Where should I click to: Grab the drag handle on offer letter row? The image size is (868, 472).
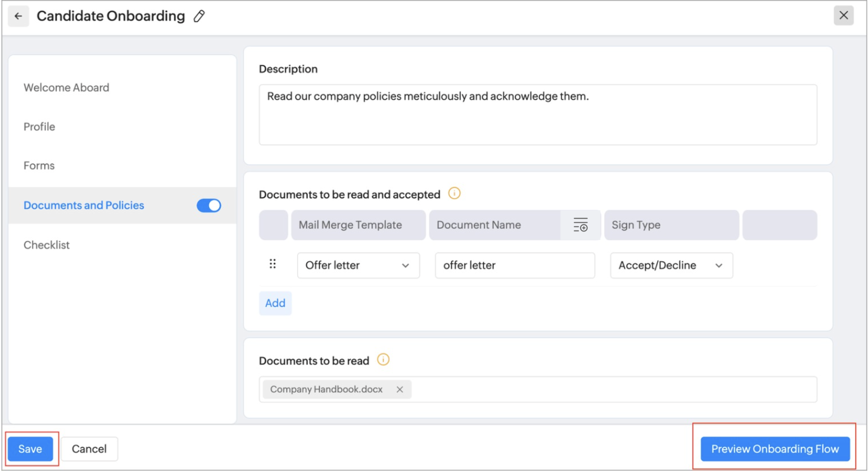click(272, 265)
